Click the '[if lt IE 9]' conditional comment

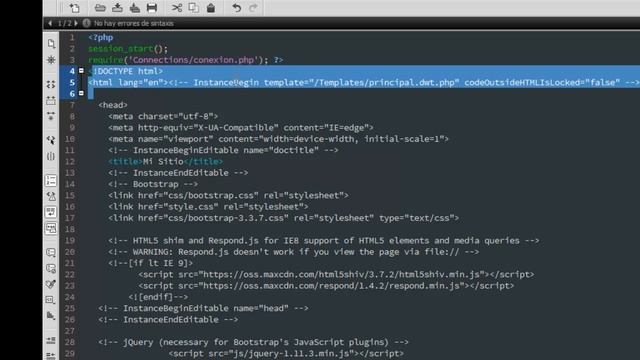click(x=151, y=263)
